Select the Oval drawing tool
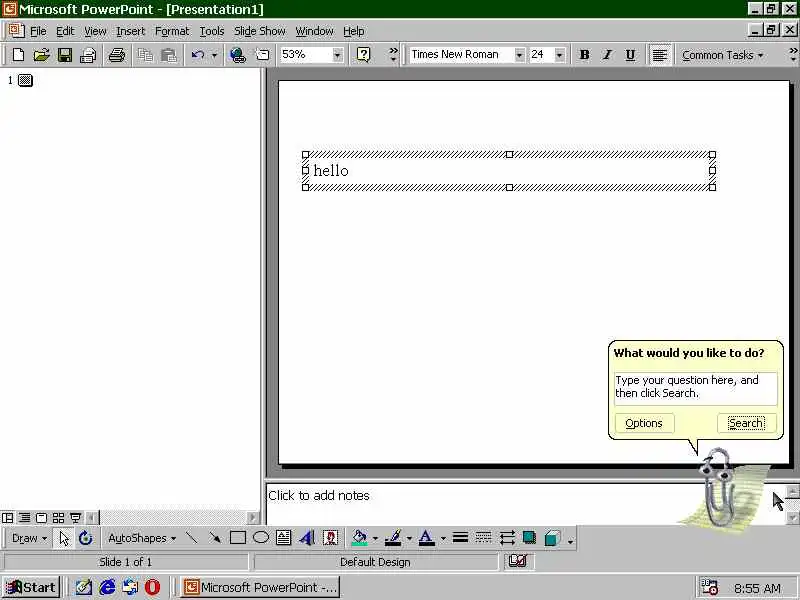Screen dimensions: 800x600 coord(261,538)
